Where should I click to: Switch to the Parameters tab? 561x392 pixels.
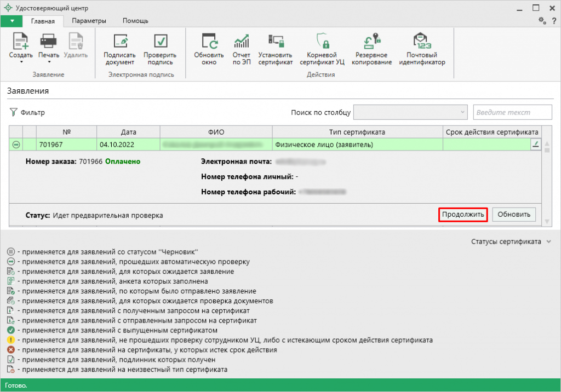click(x=89, y=21)
